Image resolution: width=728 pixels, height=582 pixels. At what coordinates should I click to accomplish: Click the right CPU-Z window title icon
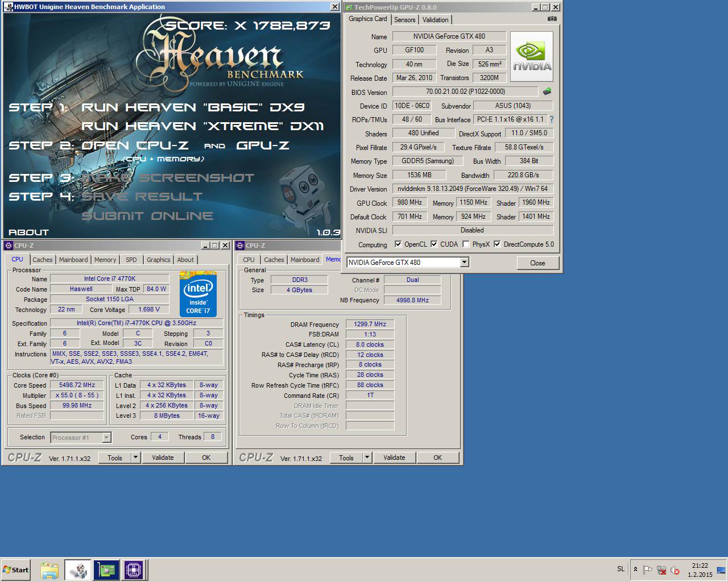pos(240,246)
